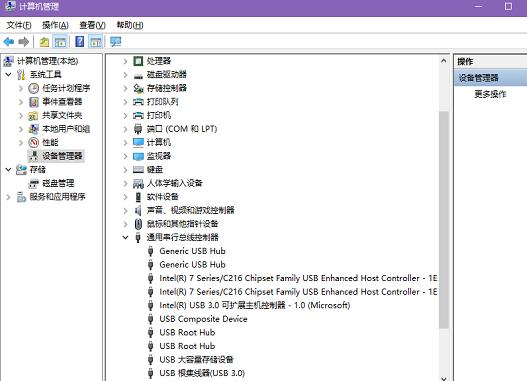Click the blue Back arrow toolbar icon

click(x=9, y=42)
